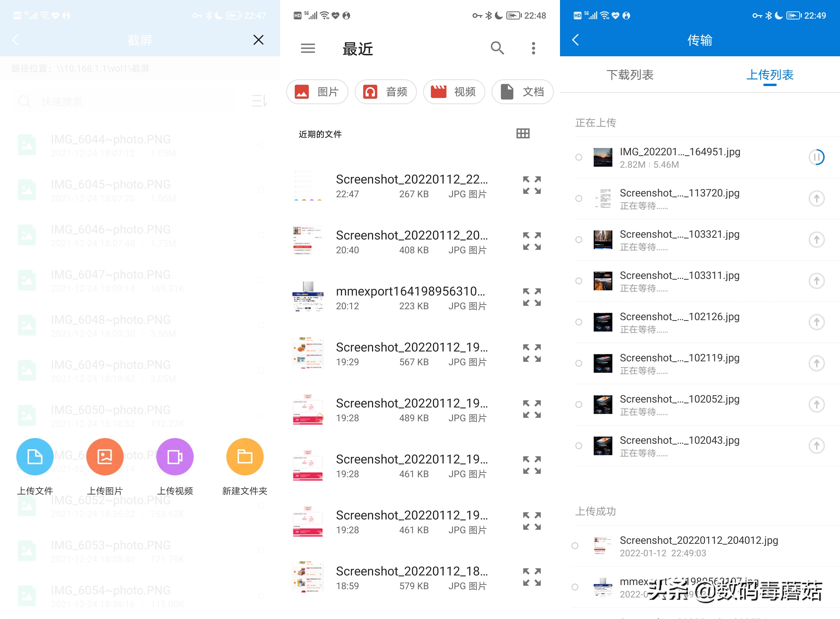The height and width of the screenshot is (619, 840).
Task: Open the search magnifier in 最近
Action: 497,48
